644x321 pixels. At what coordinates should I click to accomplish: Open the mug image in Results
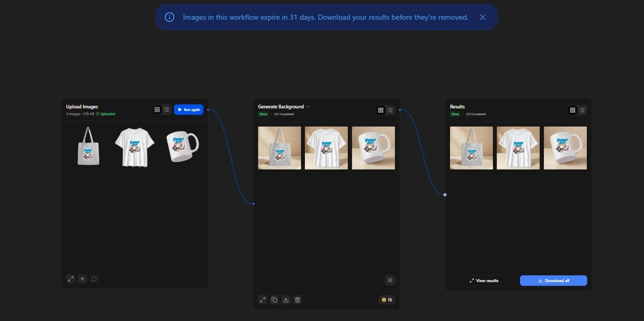(x=565, y=148)
